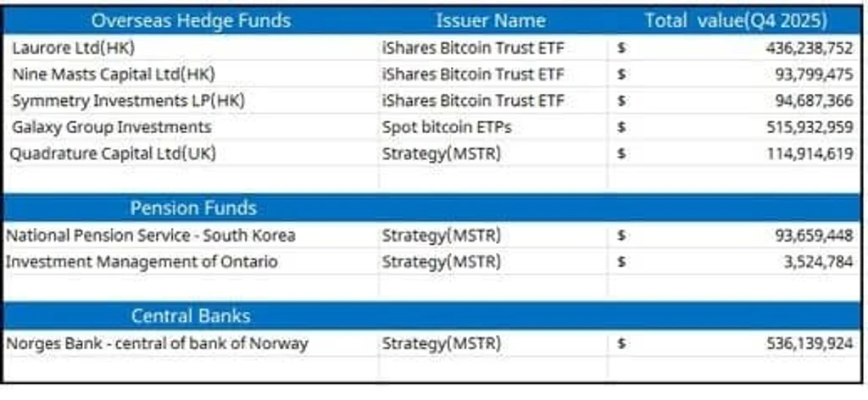The width and height of the screenshot is (868, 400).
Task: Click the value 114,914,619
Action: (810, 153)
